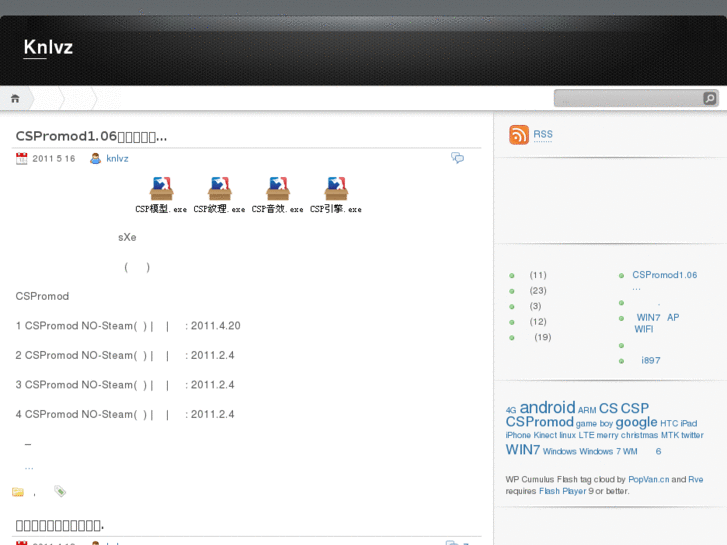Select the Windows 7 tag
Image resolution: width=727 pixels, height=545 pixels.
point(600,451)
